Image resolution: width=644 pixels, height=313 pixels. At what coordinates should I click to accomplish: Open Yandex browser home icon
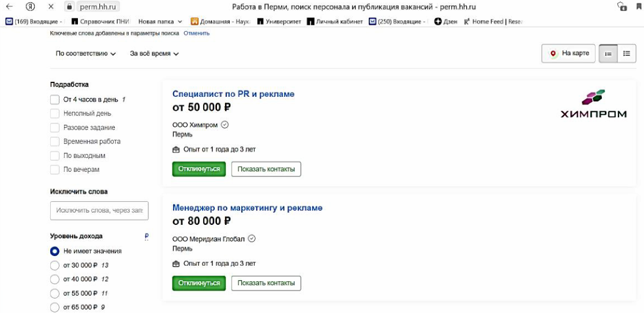[31, 6]
